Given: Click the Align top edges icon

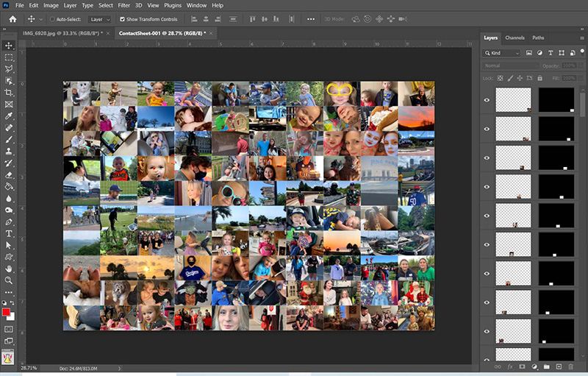Looking at the screenshot, I should pyautogui.click(x=252, y=19).
